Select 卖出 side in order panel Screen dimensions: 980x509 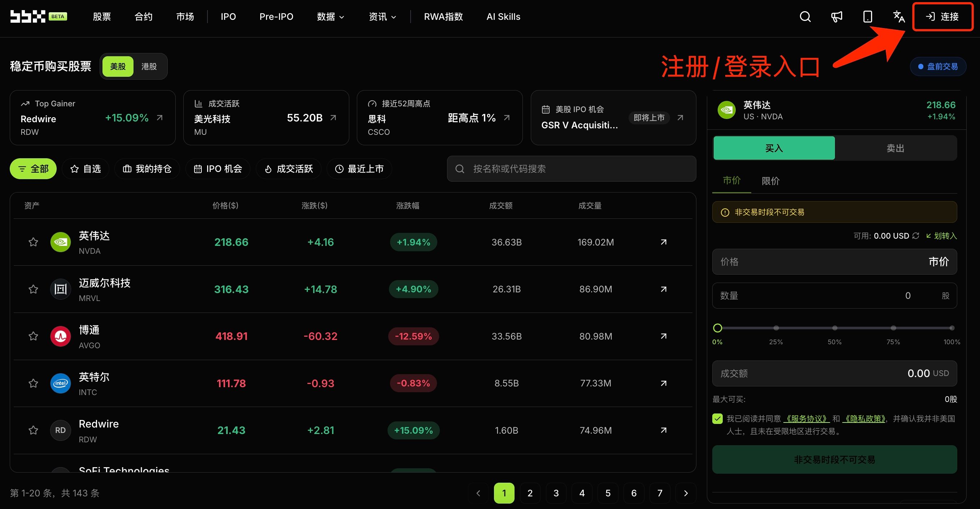pyautogui.click(x=896, y=148)
